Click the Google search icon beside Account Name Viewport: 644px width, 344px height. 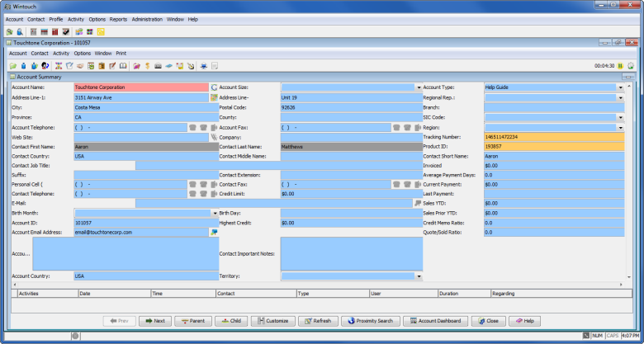point(214,87)
